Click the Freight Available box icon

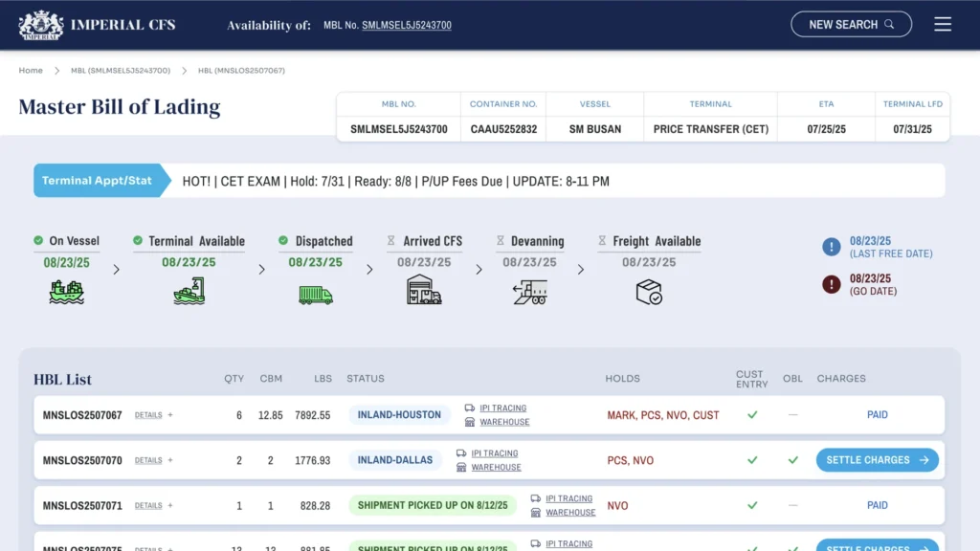coord(649,292)
